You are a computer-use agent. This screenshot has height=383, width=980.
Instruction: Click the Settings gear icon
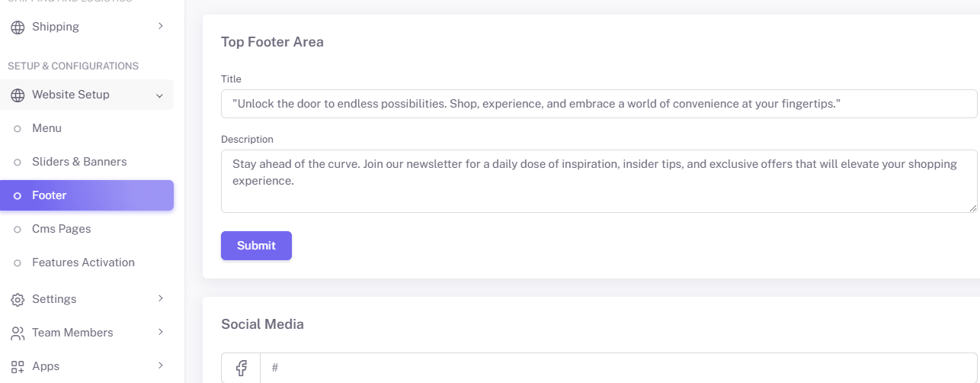click(x=18, y=300)
